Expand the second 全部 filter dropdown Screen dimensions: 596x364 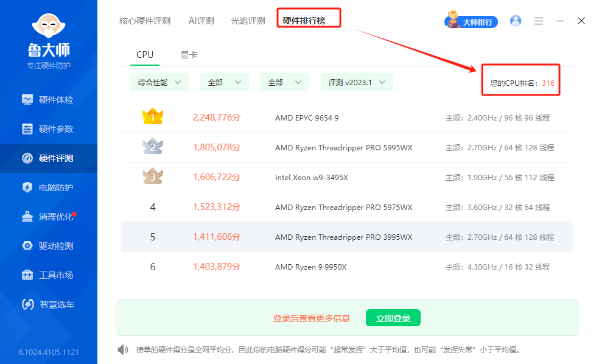tap(285, 82)
